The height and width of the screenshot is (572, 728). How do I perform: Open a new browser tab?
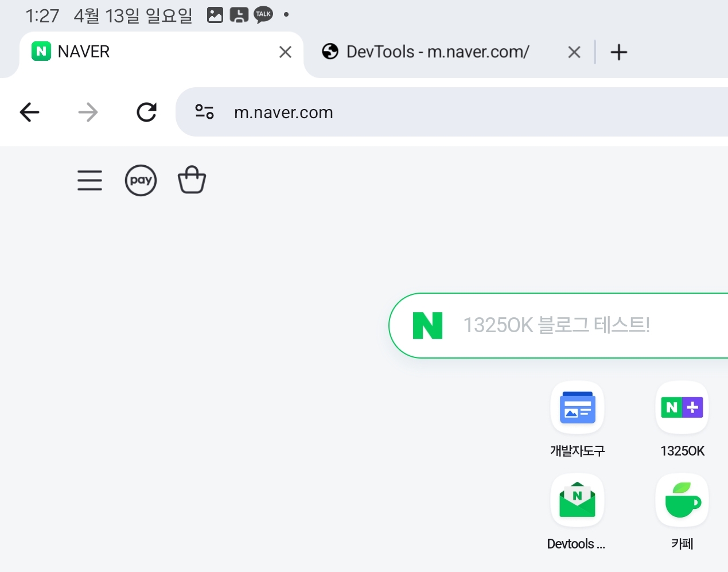tap(619, 52)
